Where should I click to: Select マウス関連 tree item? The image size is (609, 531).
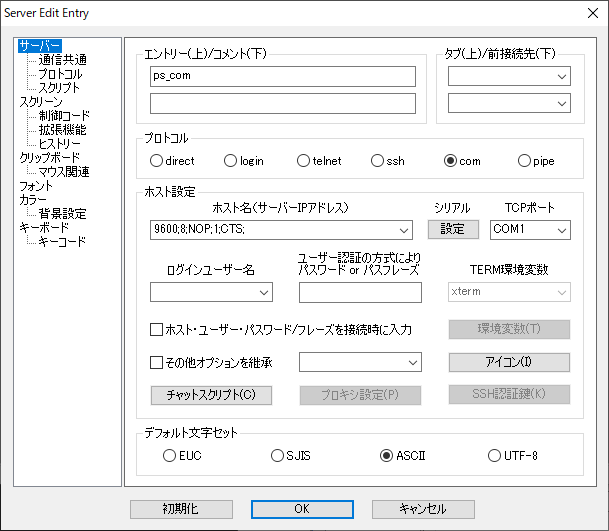64,172
